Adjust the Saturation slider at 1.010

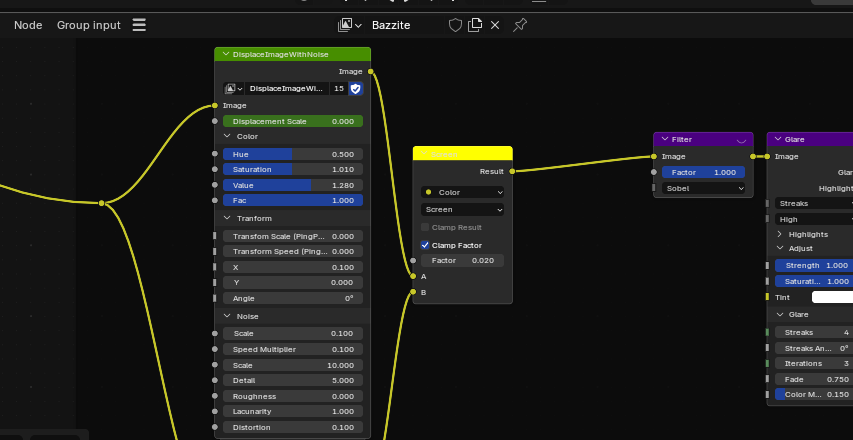coord(293,170)
